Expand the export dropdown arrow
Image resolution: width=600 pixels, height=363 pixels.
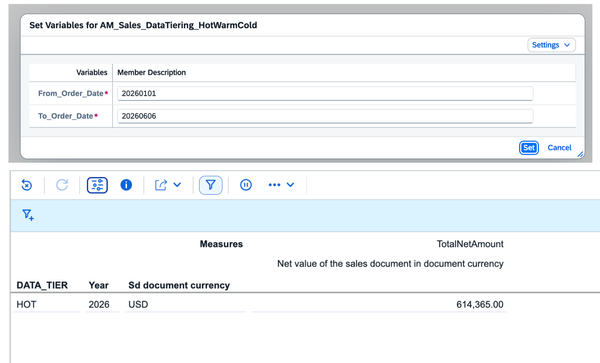tap(177, 185)
